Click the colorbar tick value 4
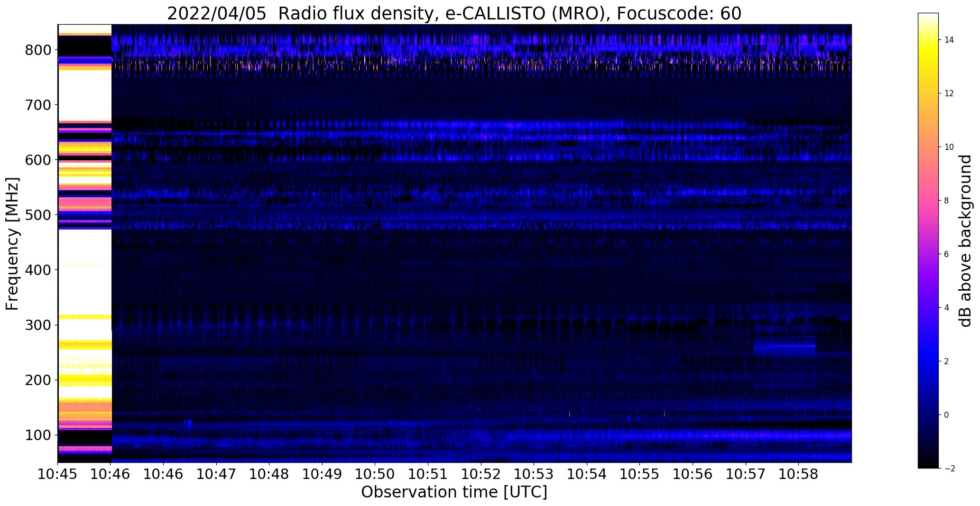This screenshot has height=506, width=980. click(947, 308)
